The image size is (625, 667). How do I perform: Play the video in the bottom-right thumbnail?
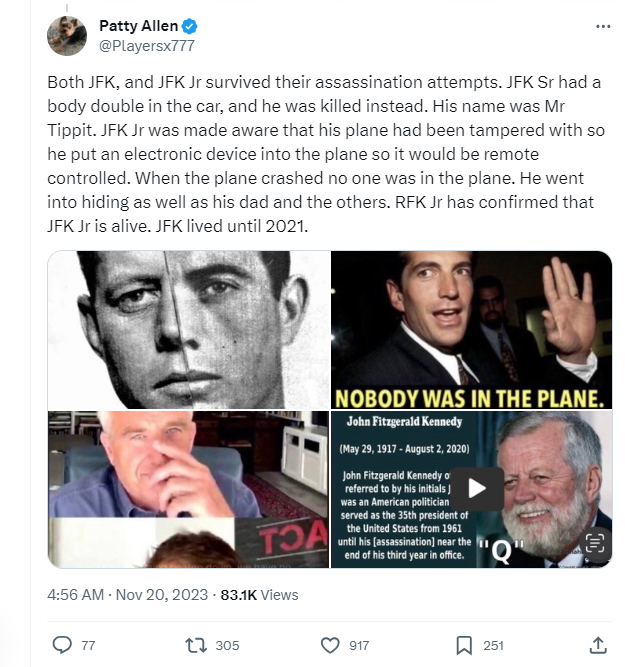pos(478,489)
